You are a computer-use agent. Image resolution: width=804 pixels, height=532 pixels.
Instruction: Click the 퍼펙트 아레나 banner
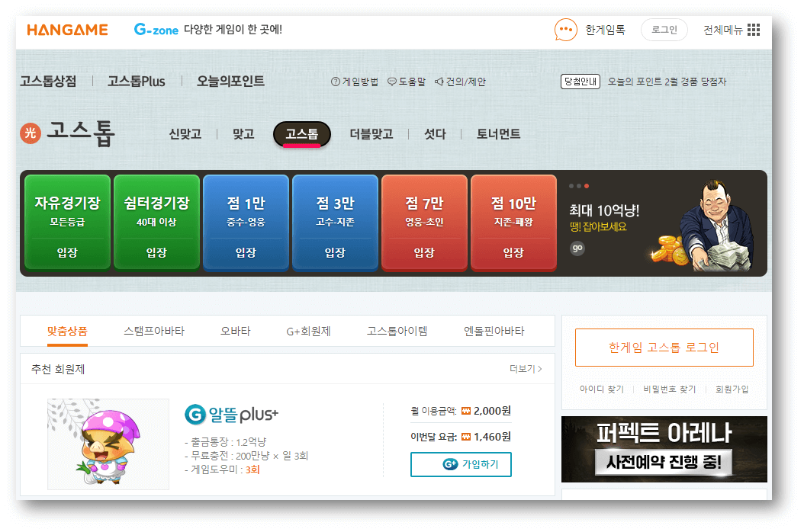pos(664,450)
